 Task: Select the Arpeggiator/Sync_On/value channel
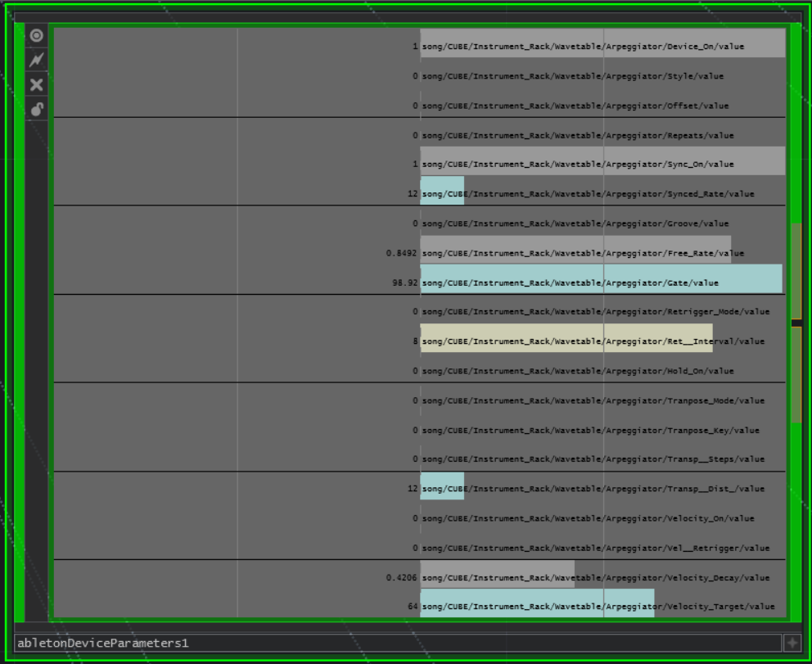[x=578, y=165]
